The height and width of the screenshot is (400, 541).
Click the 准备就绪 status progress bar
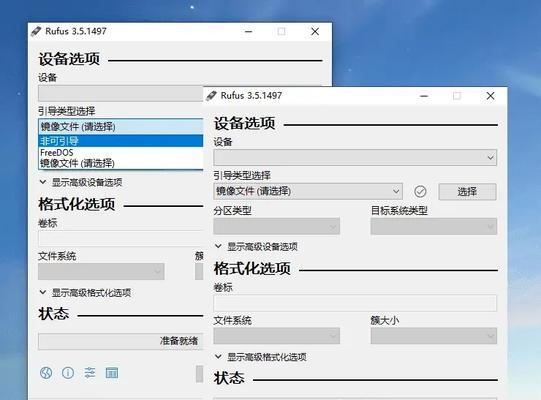coord(121,341)
